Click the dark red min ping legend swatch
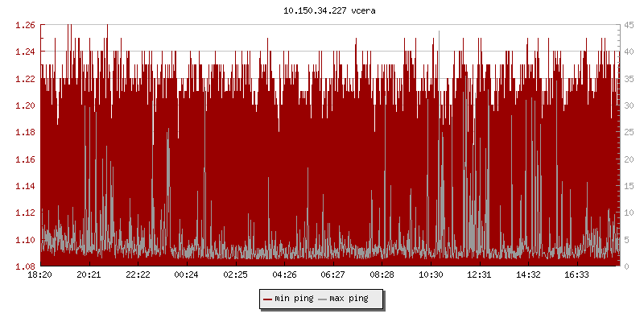Viewport: 644px width, 322px height. [267, 299]
